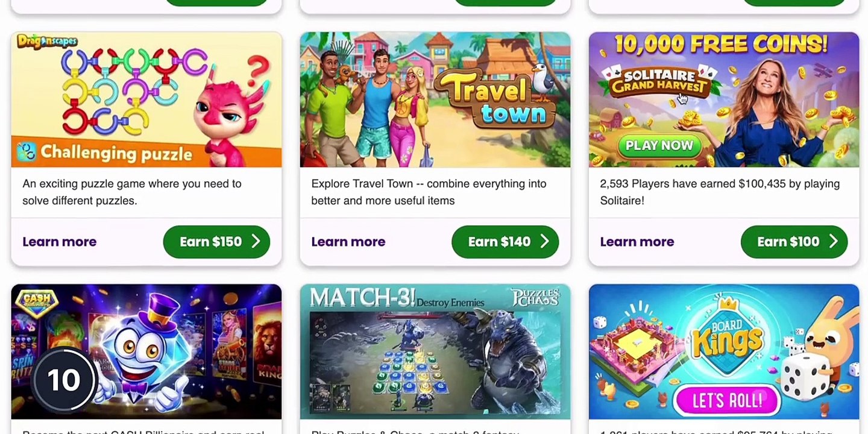Click the Puzzles & Chaos logo
Viewport: 868px width, 434px height.
[x=535, y=297]
